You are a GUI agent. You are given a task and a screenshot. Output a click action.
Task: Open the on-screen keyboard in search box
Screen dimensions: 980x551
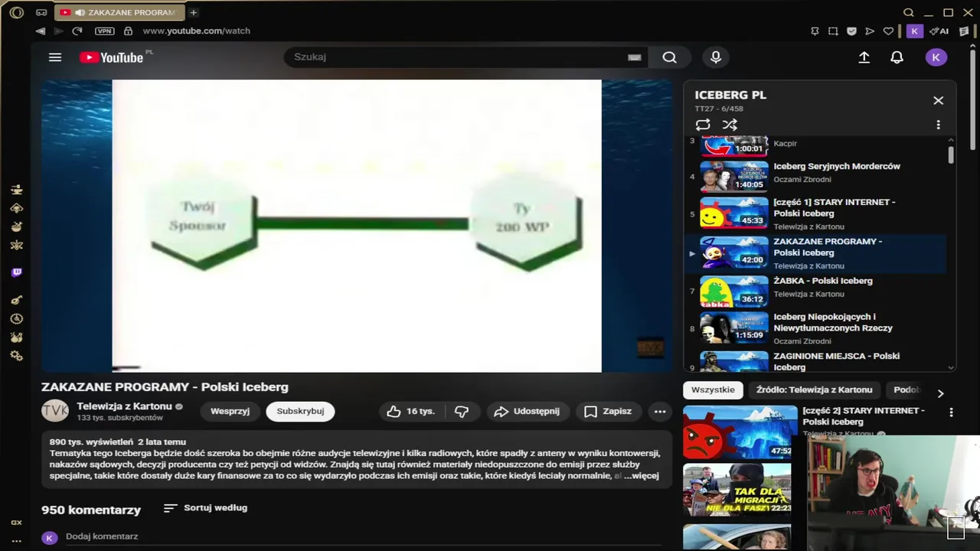coord(634,57)
